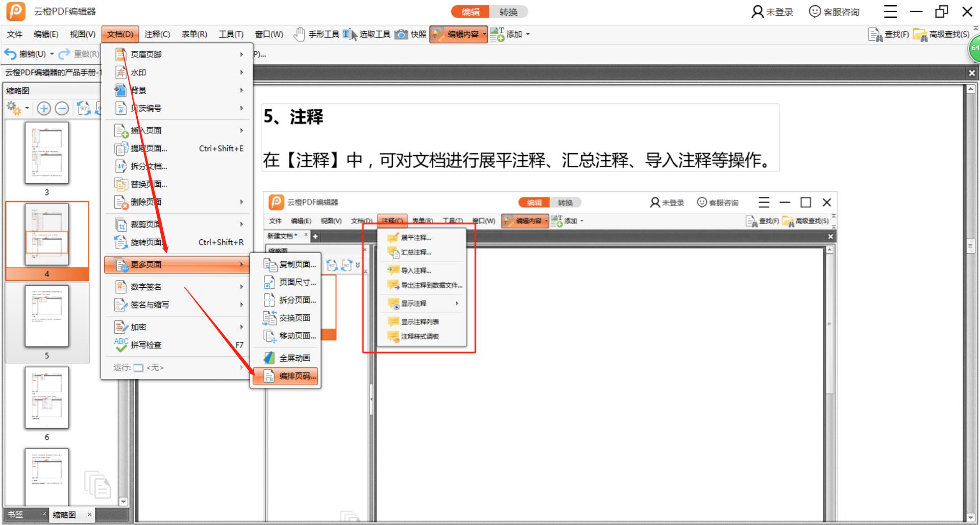Open 客服咨询 customer support

click(834, 11)
